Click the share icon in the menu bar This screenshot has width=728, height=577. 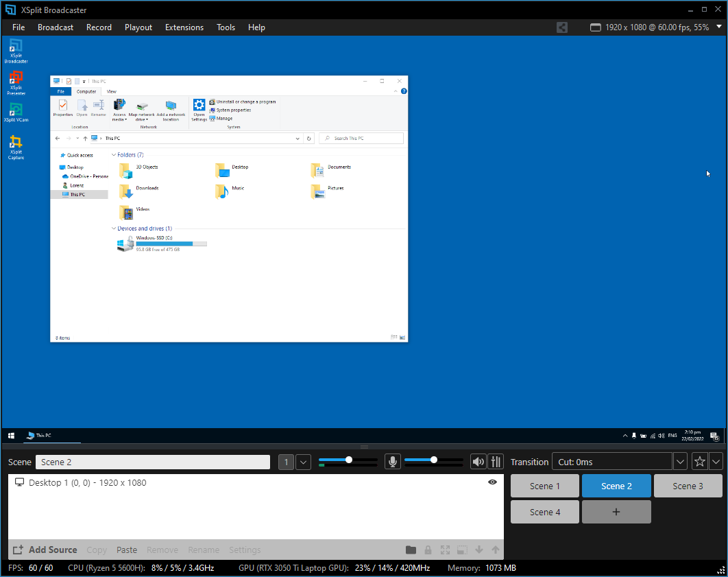562,27
